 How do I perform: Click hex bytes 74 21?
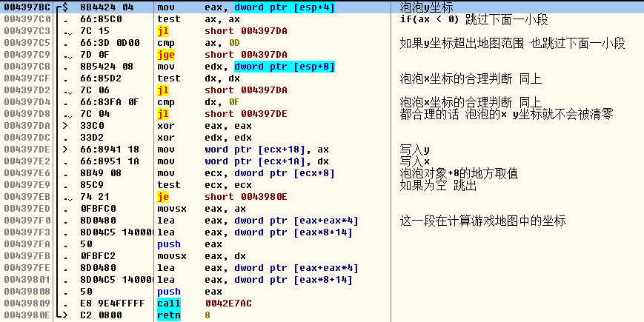[x=94, y=197]
